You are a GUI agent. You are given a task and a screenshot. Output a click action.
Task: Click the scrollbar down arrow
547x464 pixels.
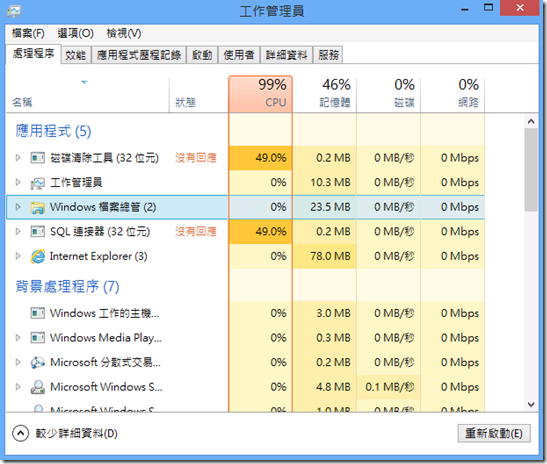(531, 405)
